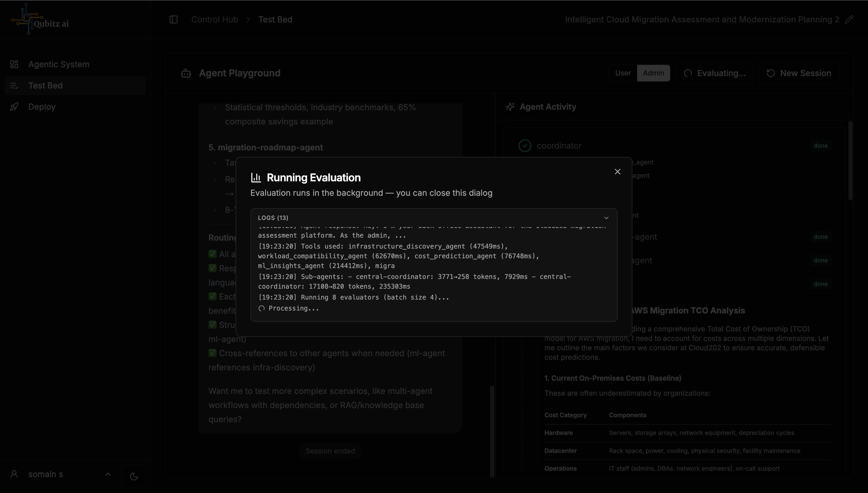868x493 pixels.
Task: Click the Agent Activity sparkle icon
Action: click(x=510, y=107)
